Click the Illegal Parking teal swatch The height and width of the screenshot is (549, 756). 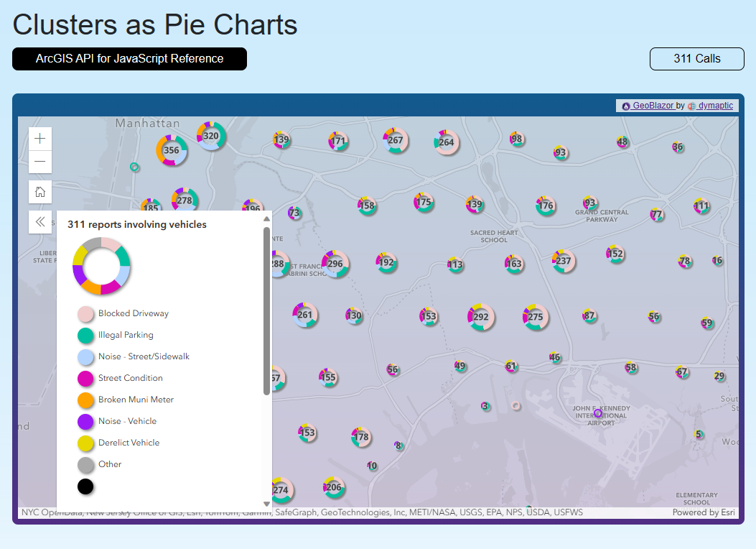[x=86, y=336]
